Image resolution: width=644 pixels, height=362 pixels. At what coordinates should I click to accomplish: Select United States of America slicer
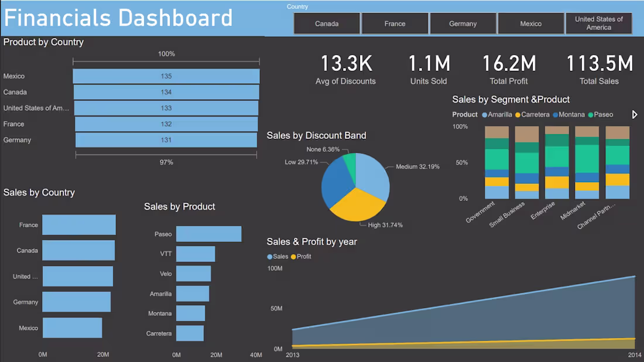[598, 23]
